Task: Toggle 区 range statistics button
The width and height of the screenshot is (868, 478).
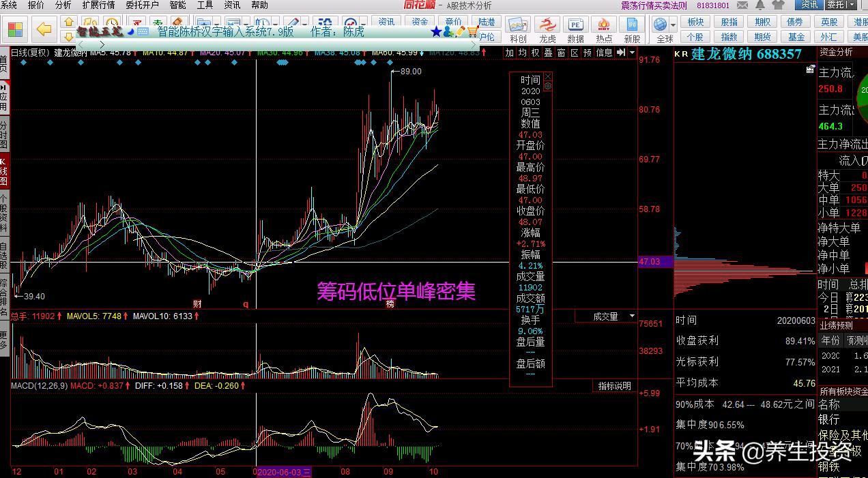Action: [x=575, y=53]
